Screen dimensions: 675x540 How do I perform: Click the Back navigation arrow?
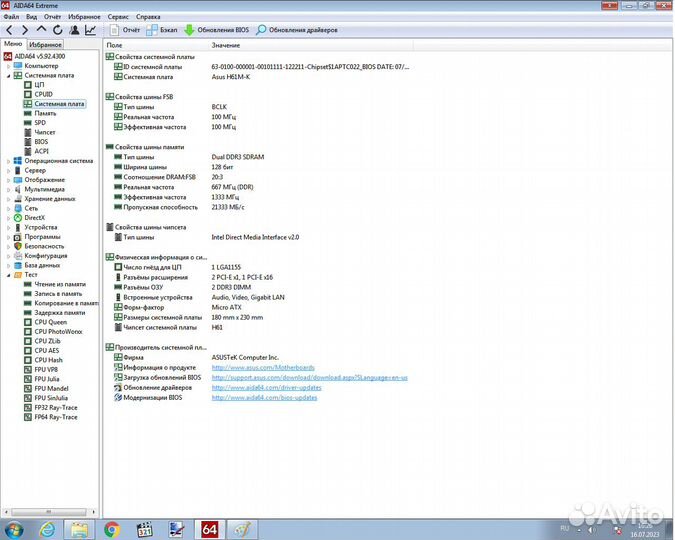click(9, 31)
